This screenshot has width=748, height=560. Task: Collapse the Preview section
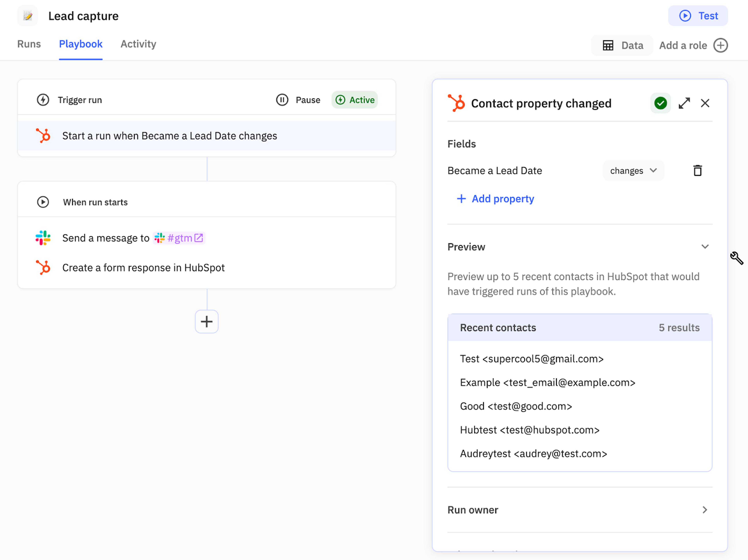point(705,247)
